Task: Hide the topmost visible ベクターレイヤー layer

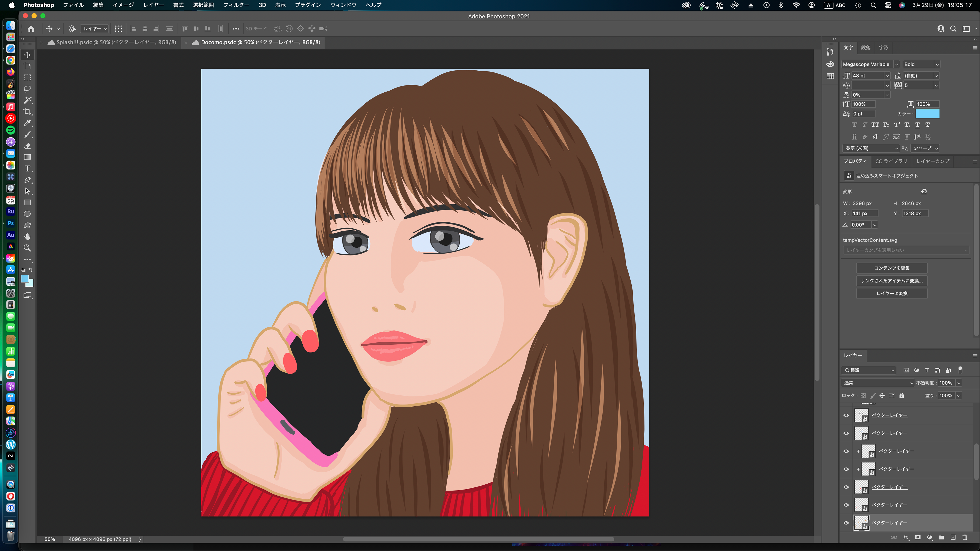Action: 846,415
